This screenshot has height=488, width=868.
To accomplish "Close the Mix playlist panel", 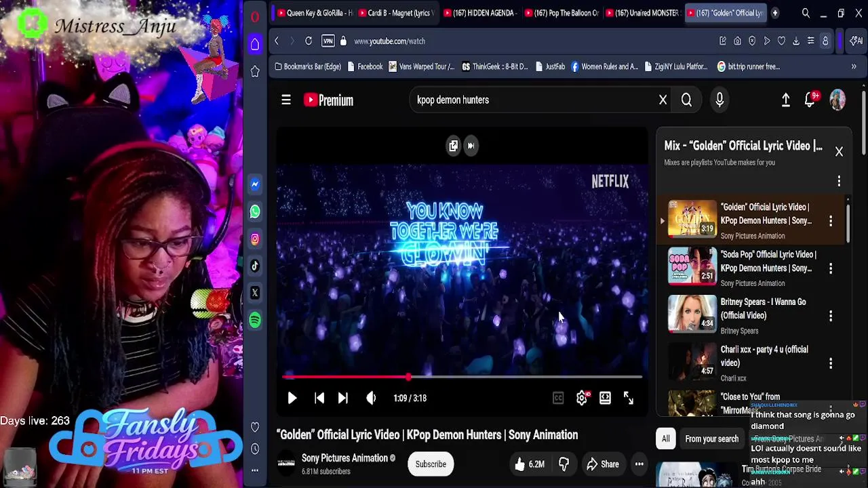I will 839,152.
